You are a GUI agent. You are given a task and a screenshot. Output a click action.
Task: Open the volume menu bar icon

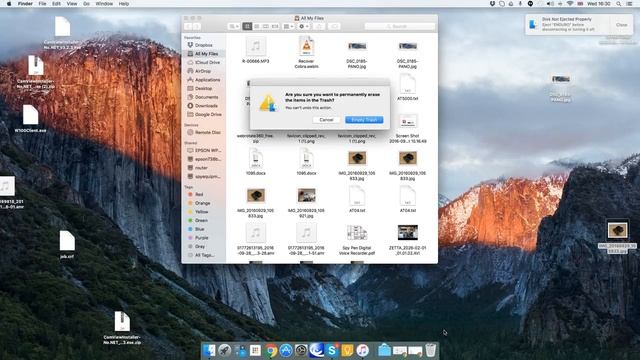coord(550,4)
